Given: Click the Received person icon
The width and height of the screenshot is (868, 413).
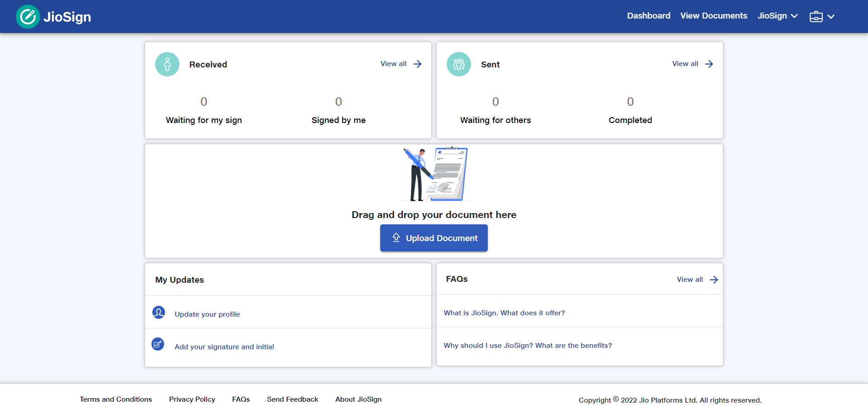Looking at the screenshot, I should [167, 64].
